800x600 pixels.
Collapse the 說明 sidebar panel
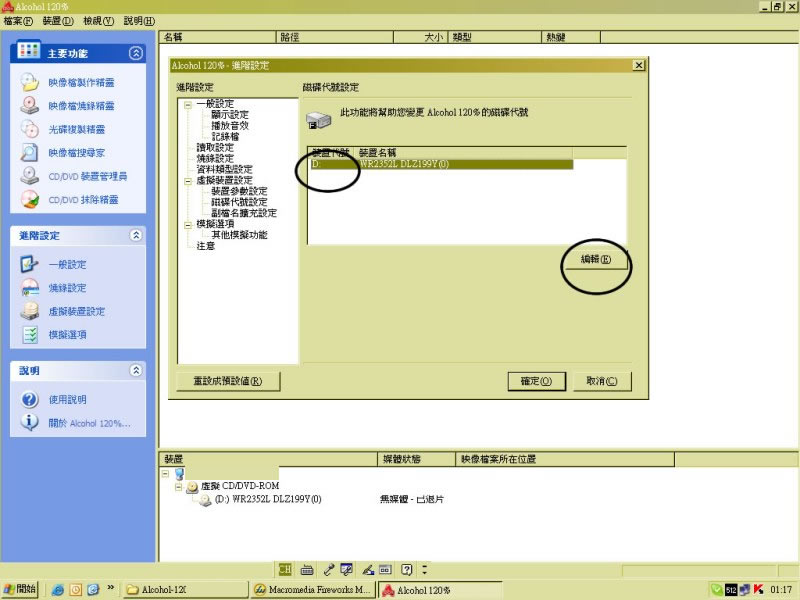tap(136, 370)
